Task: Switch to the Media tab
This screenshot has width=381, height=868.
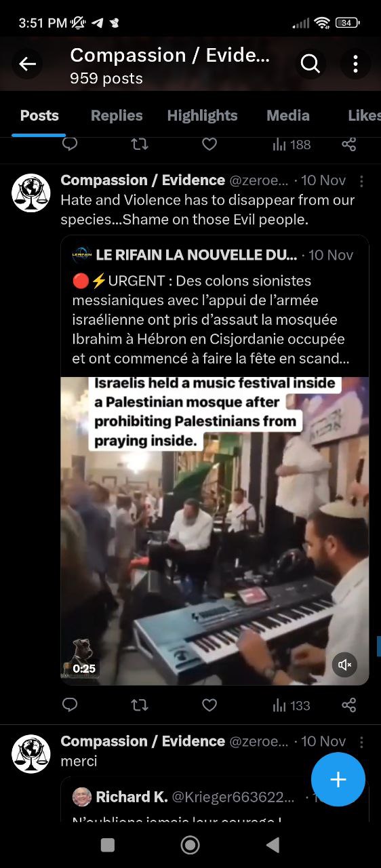Action: [x=288, y=115]
